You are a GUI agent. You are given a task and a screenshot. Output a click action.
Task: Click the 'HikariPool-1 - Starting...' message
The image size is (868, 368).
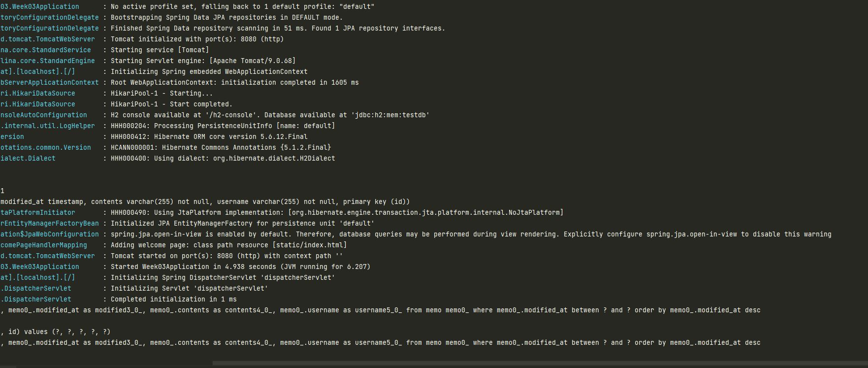(x=162, y=94)
